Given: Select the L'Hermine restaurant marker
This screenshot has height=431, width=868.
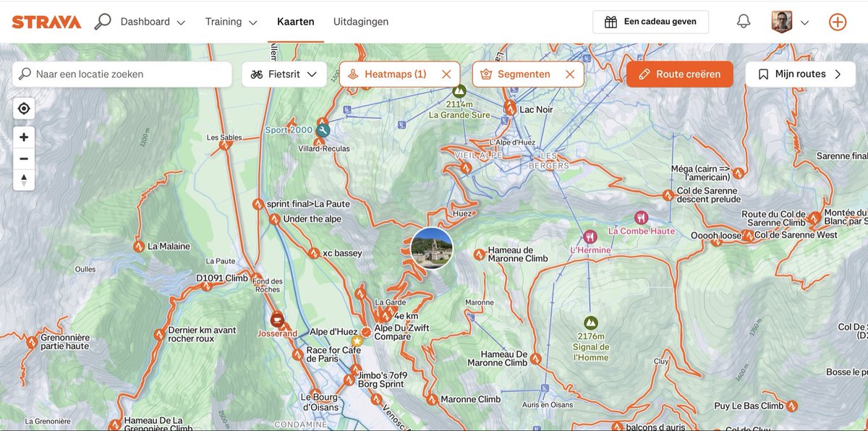Looking at the screenshot, I should coord(590,236).
